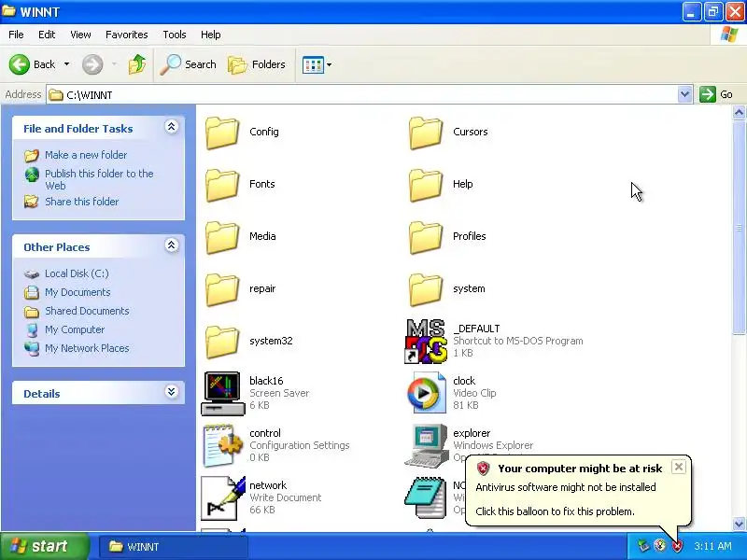
Task: Click the 'Shortcut to MS-DOS Program' text
Action: click(518, 341)
